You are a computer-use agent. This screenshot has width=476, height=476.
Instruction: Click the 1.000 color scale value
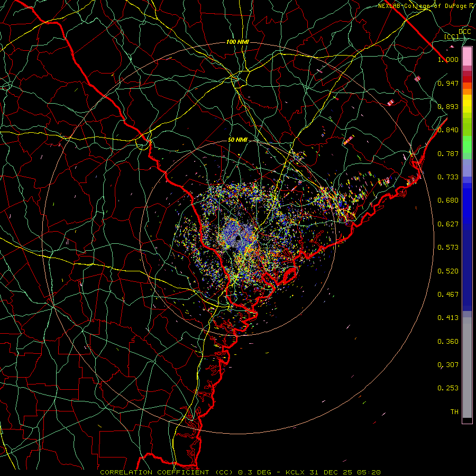pyautogui.click(x=448, y=59)
